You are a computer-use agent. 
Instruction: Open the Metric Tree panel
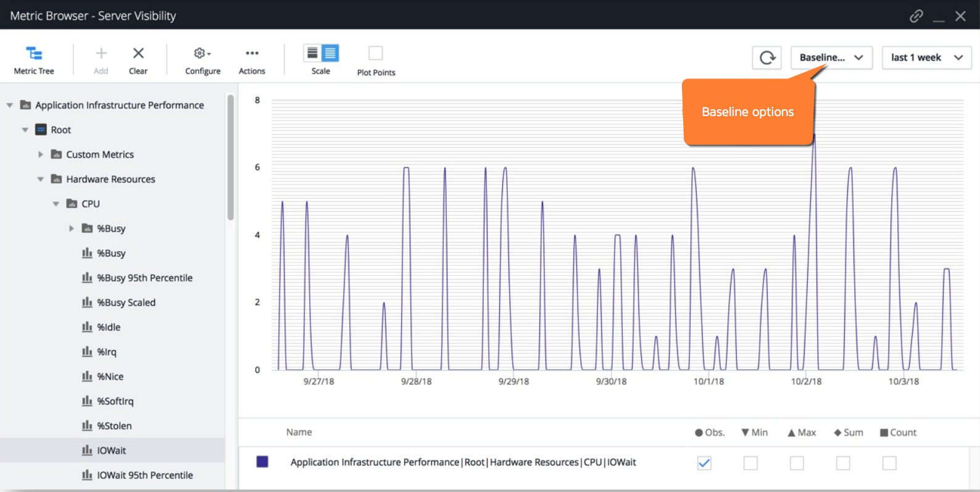pyautogui.click(x=34, y=60)
